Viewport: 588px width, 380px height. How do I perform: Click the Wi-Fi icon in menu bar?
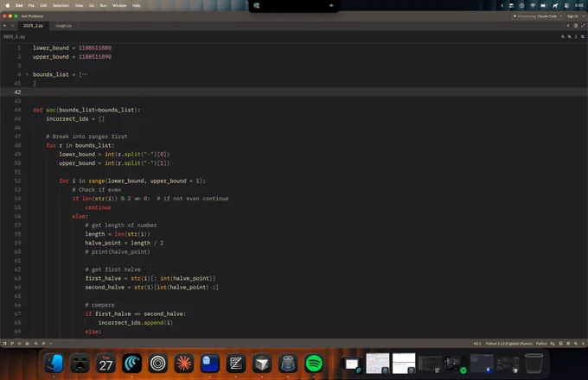[x=533, y=6]
